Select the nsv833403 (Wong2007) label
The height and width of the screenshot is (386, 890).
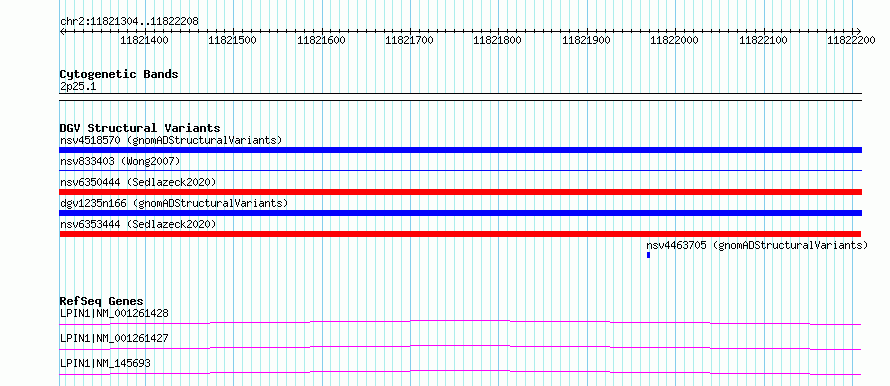[x=120, y=161]
